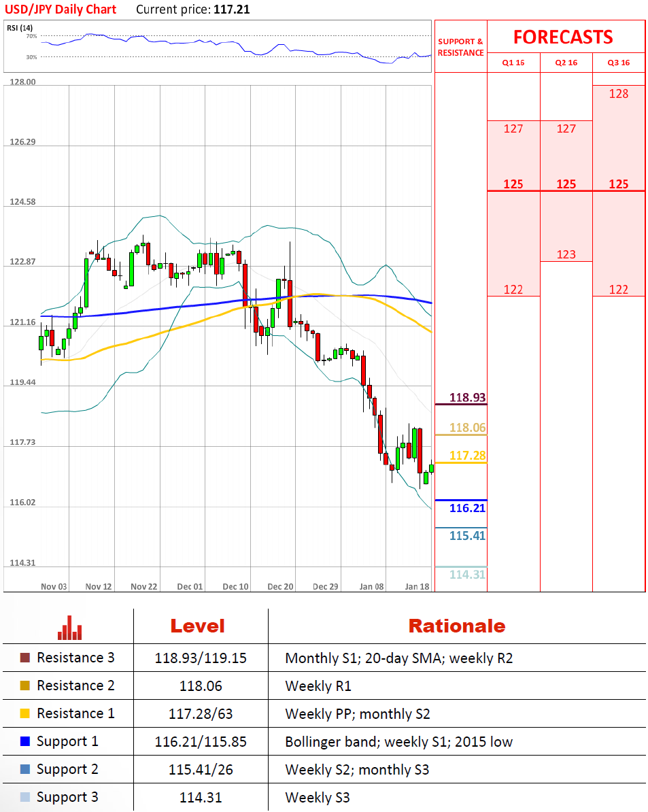648x812 pixels.
Task: Click the 'Weekly S2; monthly S3' rationale
Action: point(357,770)
